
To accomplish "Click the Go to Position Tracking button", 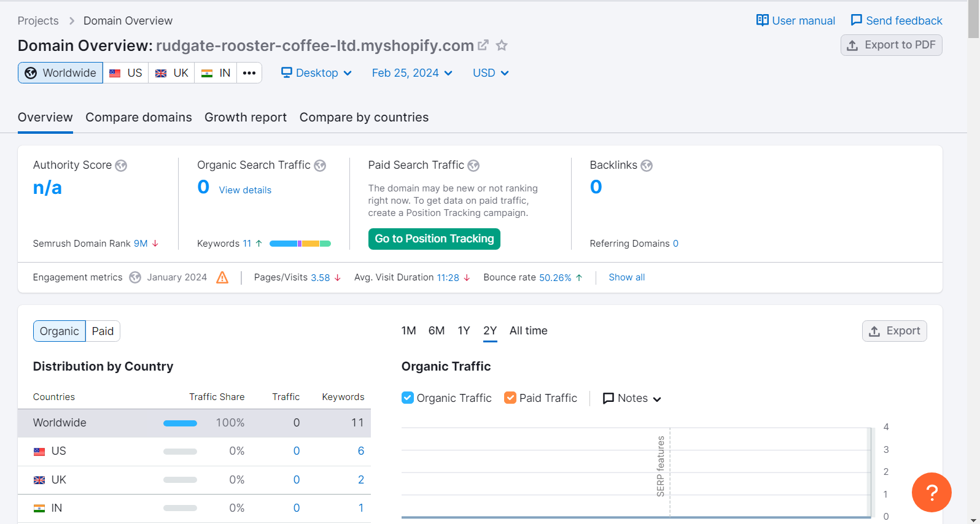I will tap(434, 239).
